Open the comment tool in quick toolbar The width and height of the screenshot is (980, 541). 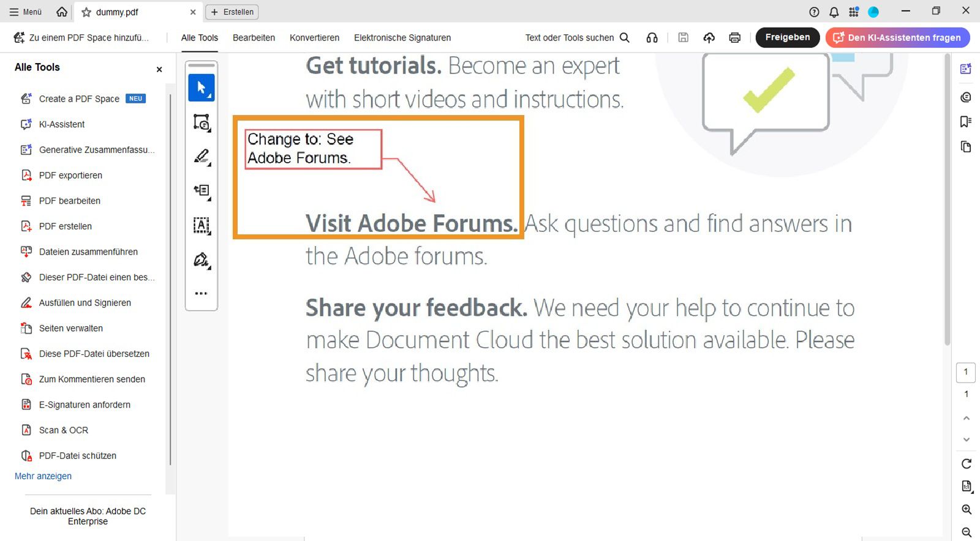(x=202, y=122)
